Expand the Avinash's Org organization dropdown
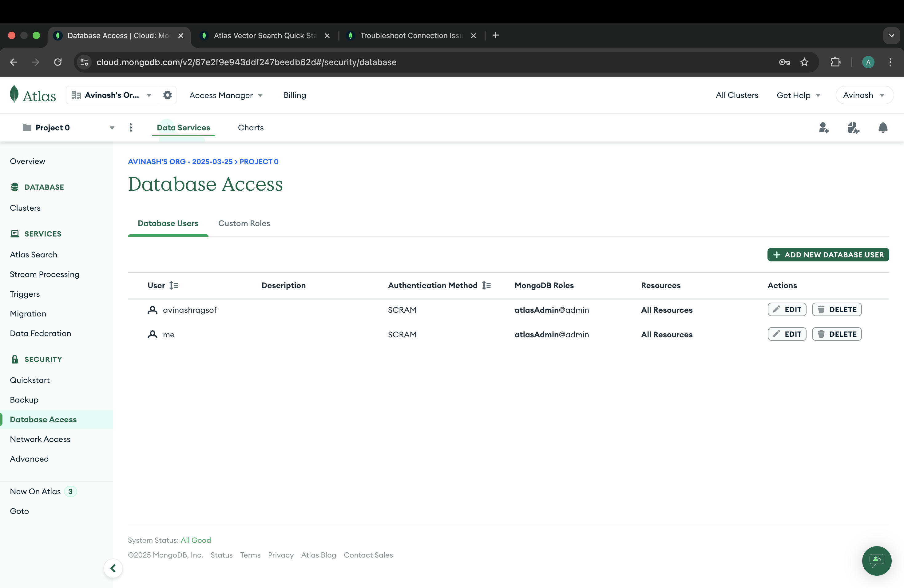The image size is (904, 588). click(112, 95)
